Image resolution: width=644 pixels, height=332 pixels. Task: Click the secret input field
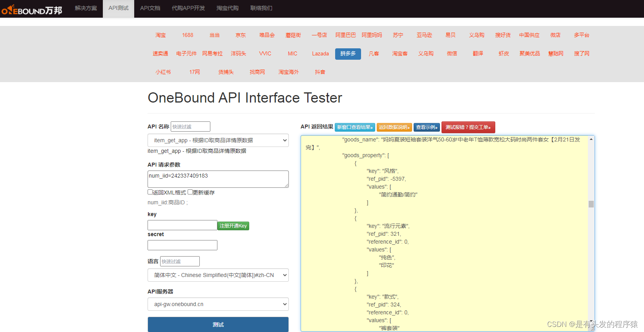click(182, 245)
